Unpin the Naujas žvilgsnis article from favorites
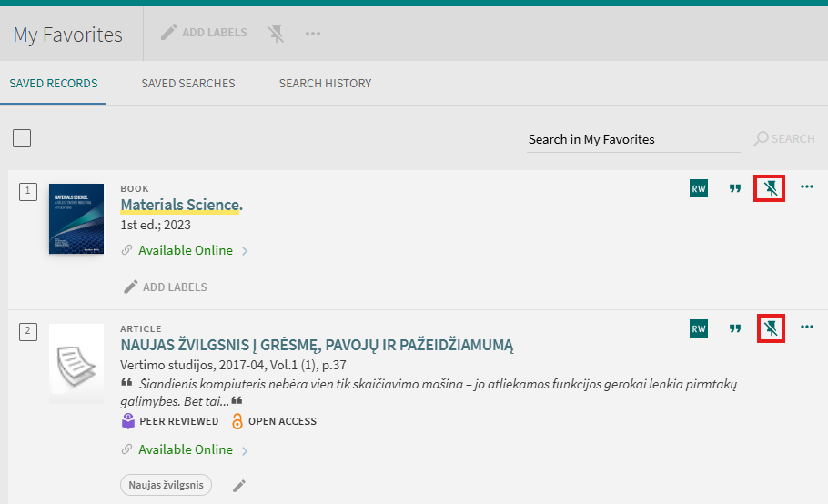Image resolution: width=828 pixels, height=504 pixels. point(772,328)
